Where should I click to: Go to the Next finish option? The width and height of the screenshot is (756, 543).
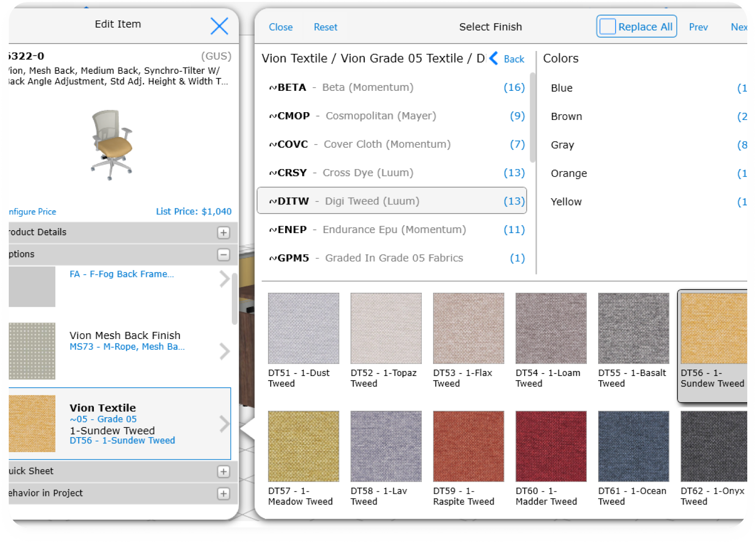pyautogui.click(x=739, y=27)
